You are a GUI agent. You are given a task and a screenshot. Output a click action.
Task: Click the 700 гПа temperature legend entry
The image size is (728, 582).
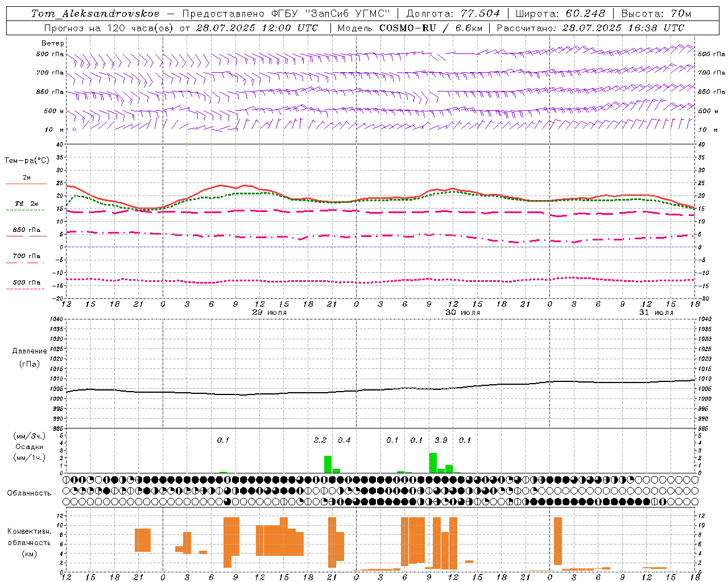pyautogui.click(x=27, y=256)
